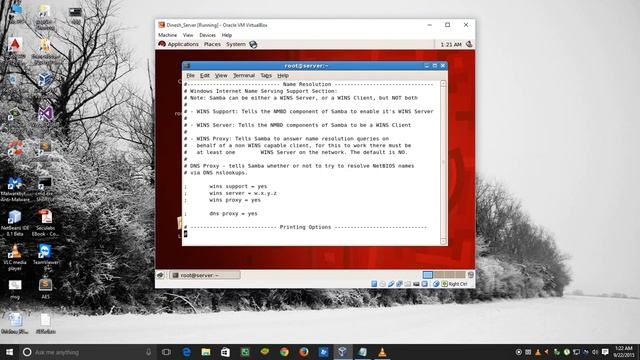Open File Explorer from the taskbar
This screenshot has width=640, height=360.
point(206,352)
